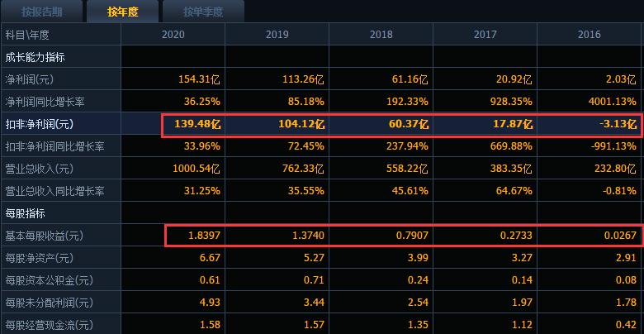Click the 净利润(元) row label
Image resolution: width=644 pixels, height=334 pixels.
point(31,80)
